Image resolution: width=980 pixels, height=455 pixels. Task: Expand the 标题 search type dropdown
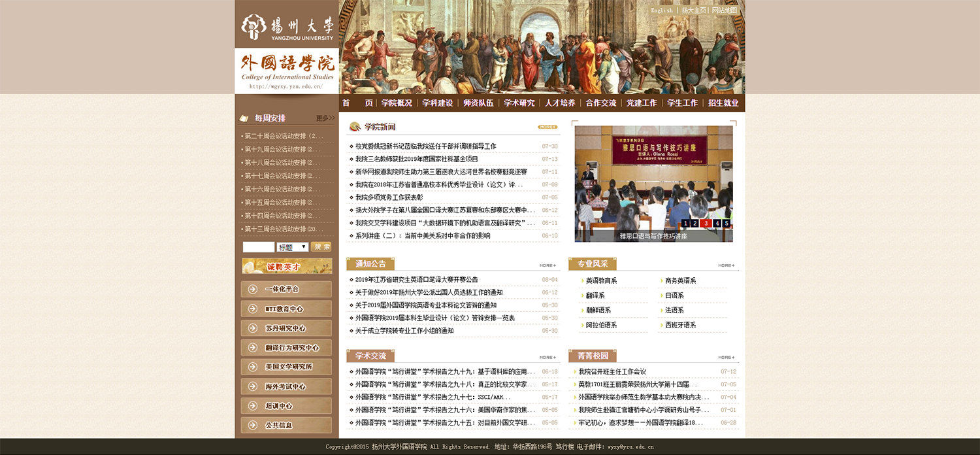pyautogui.click(x=293, y=247)
